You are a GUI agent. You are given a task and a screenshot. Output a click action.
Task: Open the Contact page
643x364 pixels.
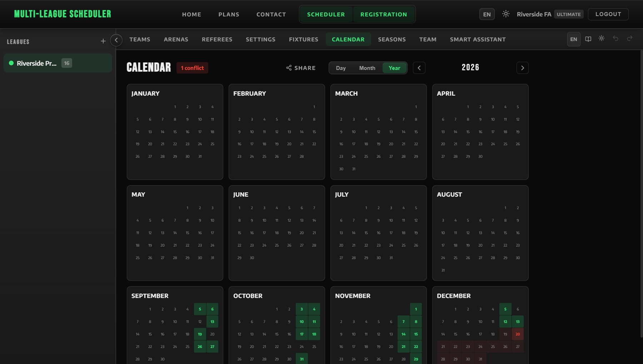(x=271, y=14)
